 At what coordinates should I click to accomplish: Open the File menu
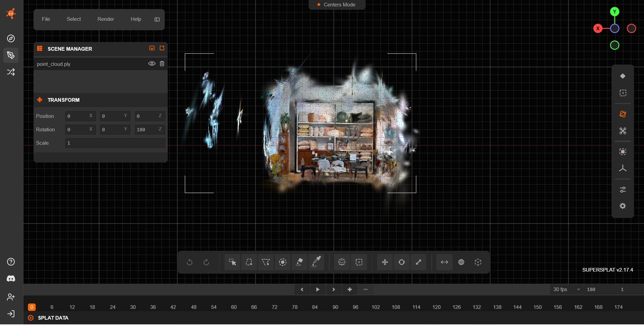[x=46, y=19]
